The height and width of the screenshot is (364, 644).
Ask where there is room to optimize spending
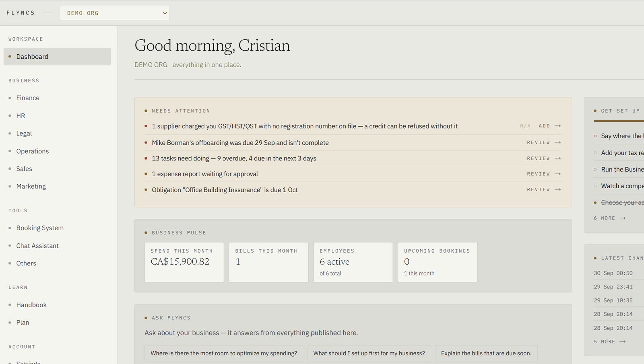click(224, 353)
